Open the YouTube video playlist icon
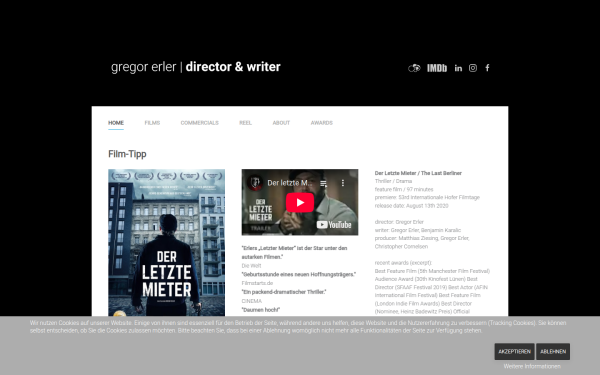This screenshot has height=375, width=600. coord(323,183)
